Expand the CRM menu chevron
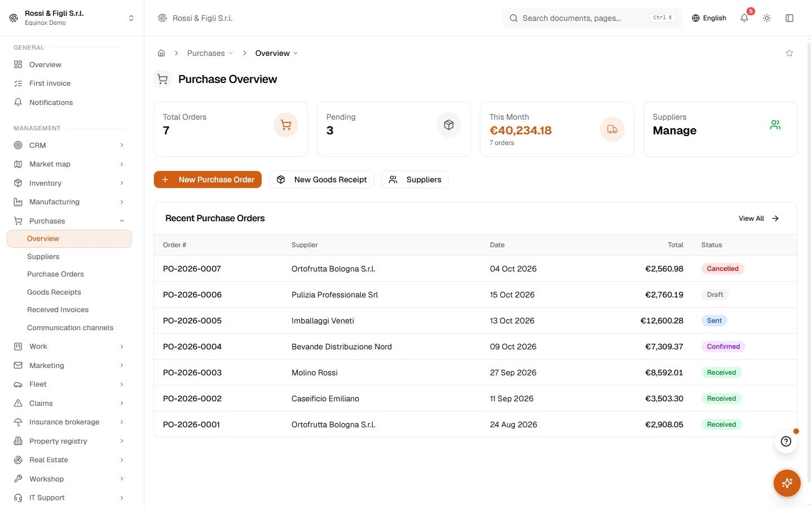The height and width of the screenshot is (508, 812). [x=122, y=146]
